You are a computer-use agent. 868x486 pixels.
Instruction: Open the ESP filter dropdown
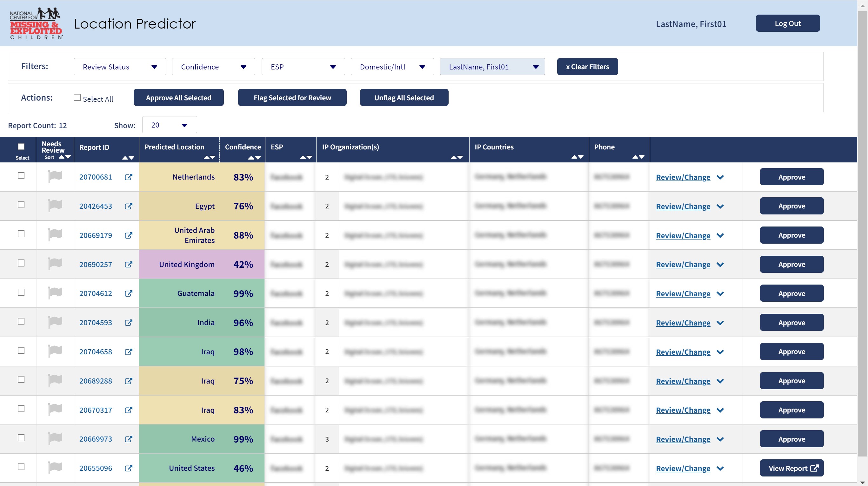coord(303,67)
